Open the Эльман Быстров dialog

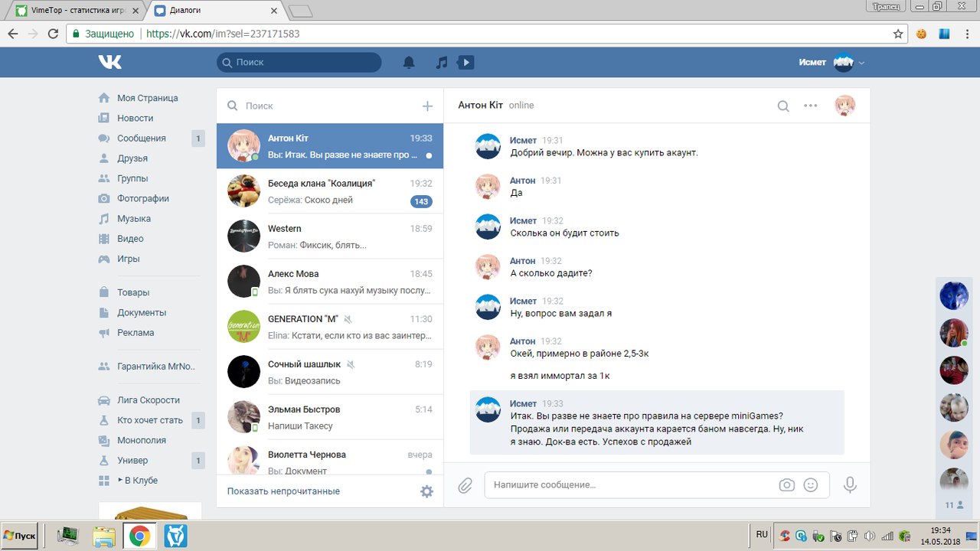(330, 417)
